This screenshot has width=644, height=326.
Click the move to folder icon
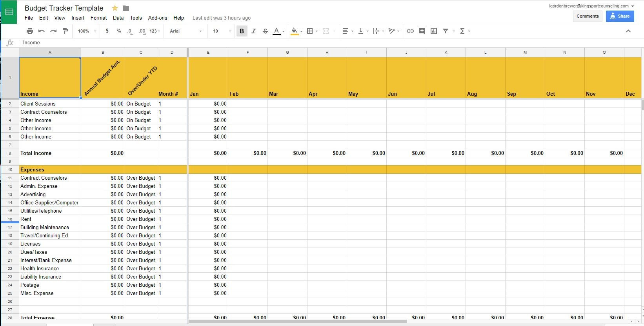click(x=126, y=8)
